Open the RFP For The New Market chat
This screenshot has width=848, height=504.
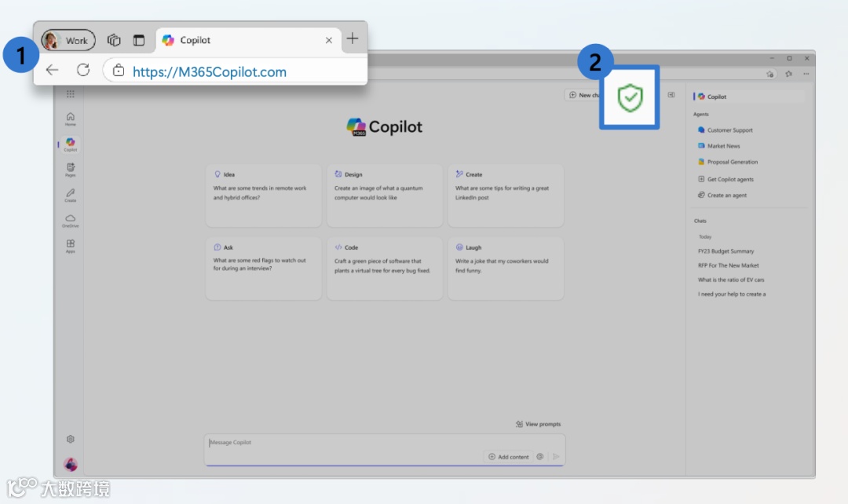pyautogui.click(x=729, y=265)
